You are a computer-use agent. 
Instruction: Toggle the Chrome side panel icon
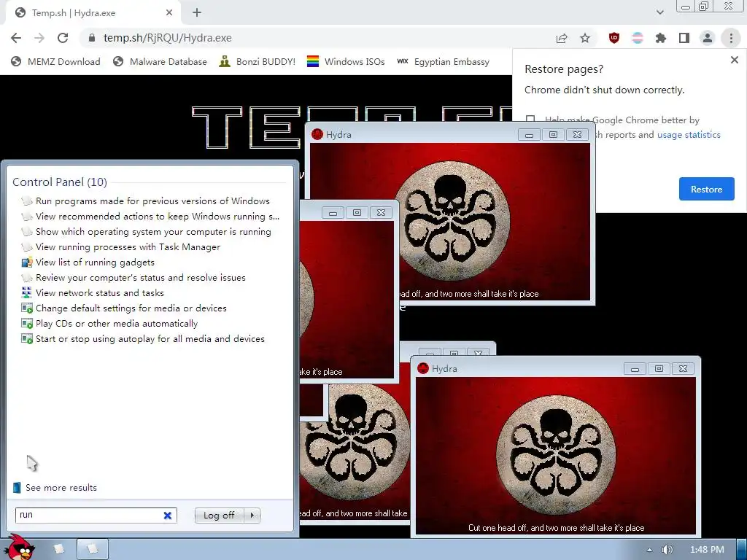click(684, 38)
